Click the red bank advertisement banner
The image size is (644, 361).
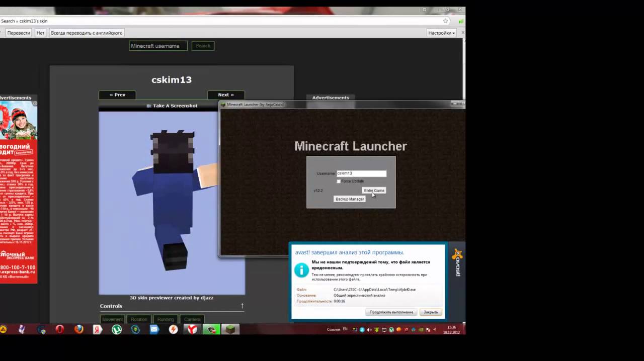(18, 192)
